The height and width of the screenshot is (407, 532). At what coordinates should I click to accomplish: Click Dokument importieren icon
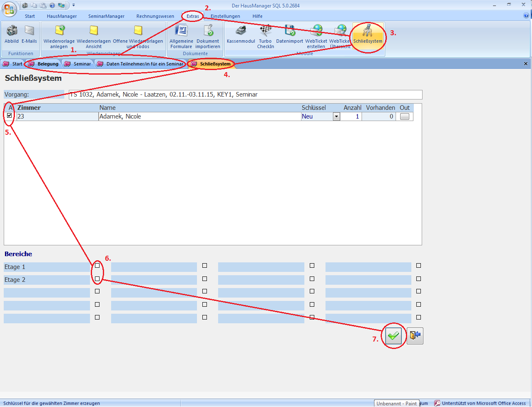208,31
